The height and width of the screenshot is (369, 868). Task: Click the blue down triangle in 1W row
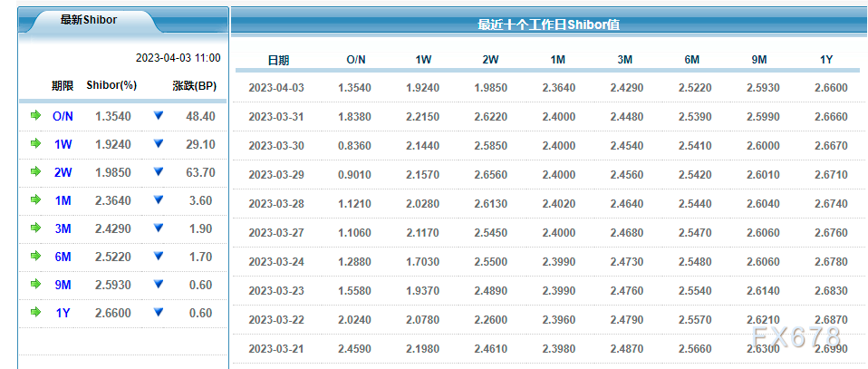click(x=159, y=143)
